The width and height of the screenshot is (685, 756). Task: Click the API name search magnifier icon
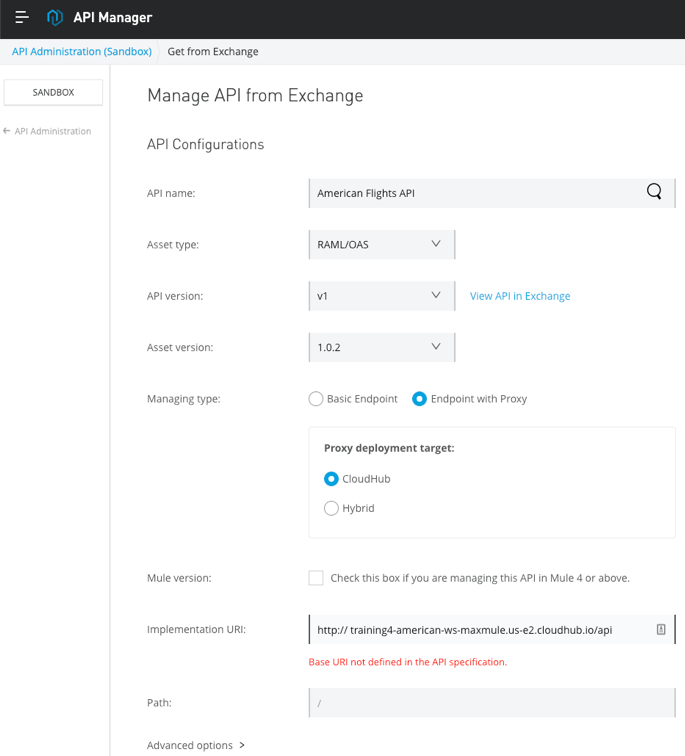[x=654, y=192]
